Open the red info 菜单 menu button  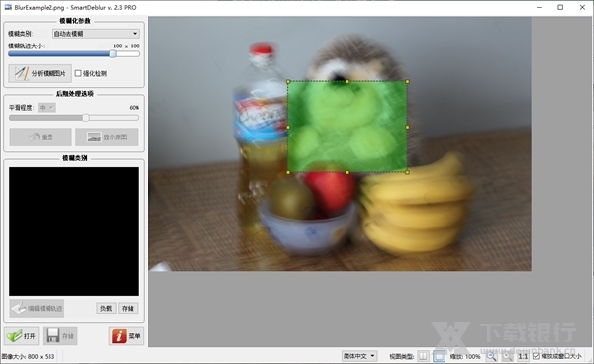pyautogui.click(x=126, y=336)
